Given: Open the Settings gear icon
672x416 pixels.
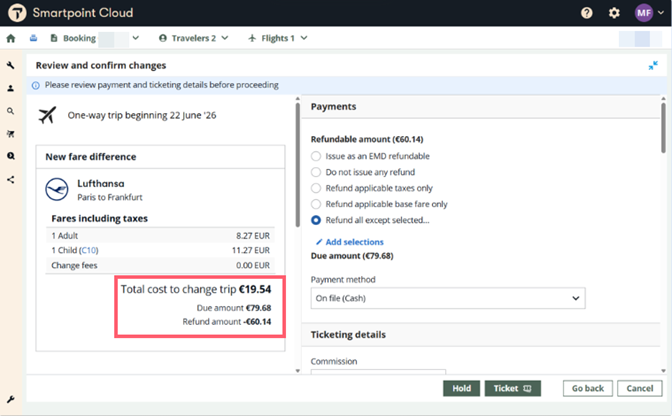Looking at the screenshot, I should [x=614, y=13].
